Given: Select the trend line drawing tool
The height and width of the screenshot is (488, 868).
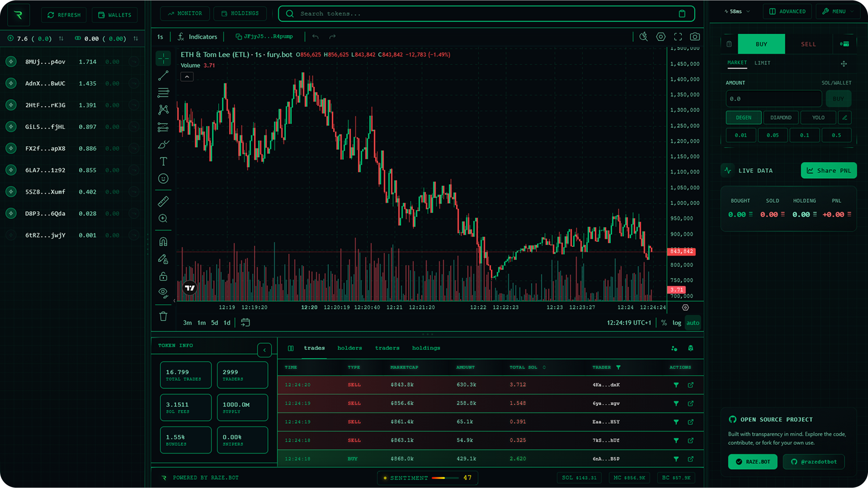Looking at the screenshot, I should click(x=163, y=75).
